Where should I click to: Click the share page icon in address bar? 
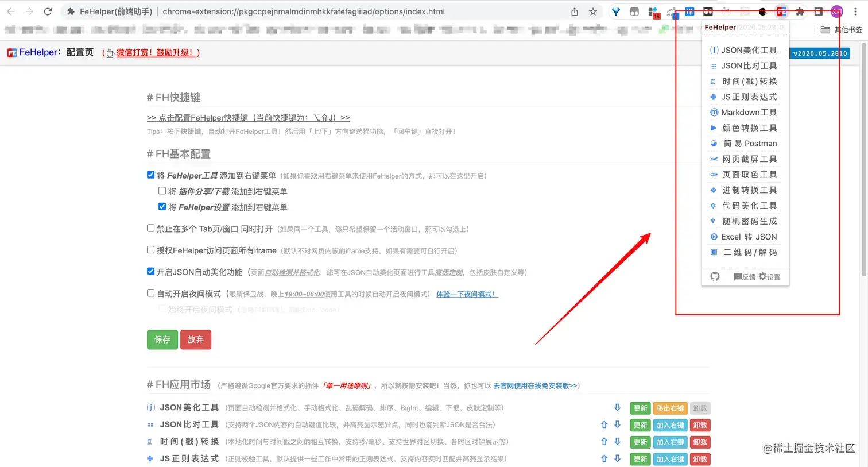pos(575,11)
